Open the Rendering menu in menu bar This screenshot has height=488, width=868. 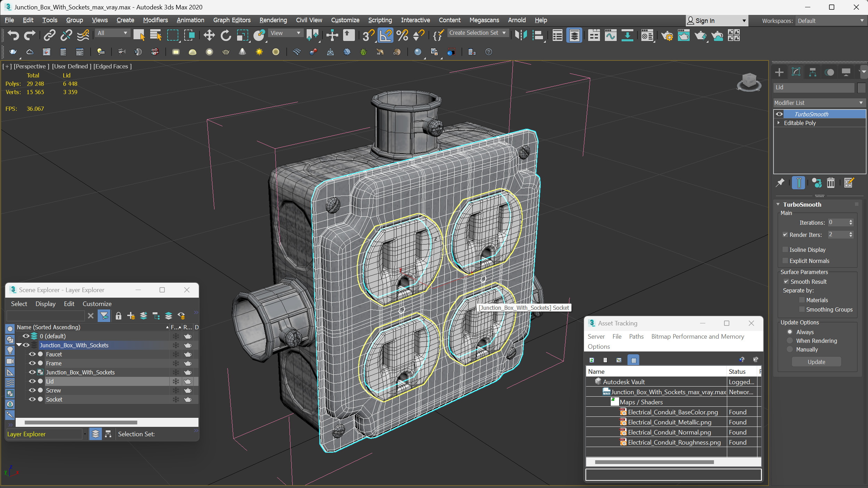272,20
